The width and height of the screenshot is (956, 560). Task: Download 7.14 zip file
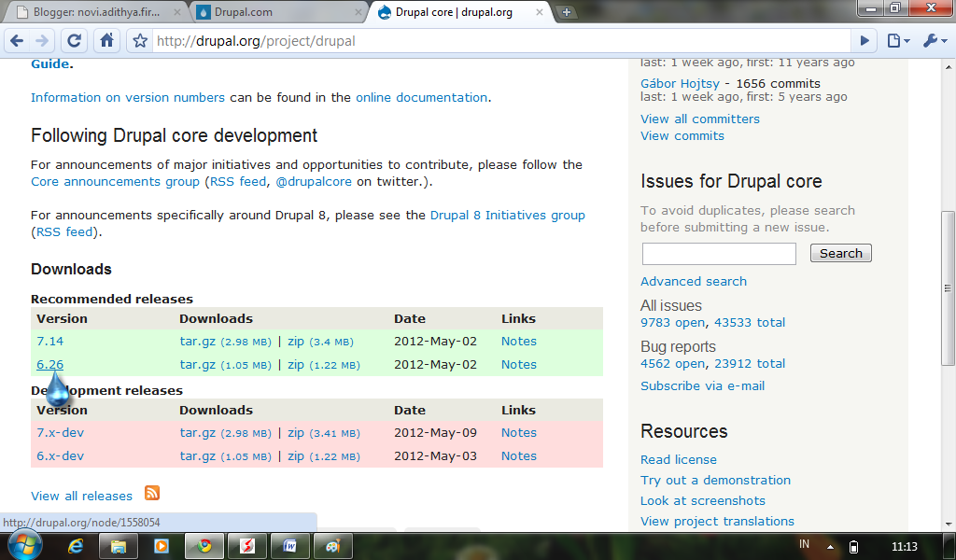[x=296, y=342]
